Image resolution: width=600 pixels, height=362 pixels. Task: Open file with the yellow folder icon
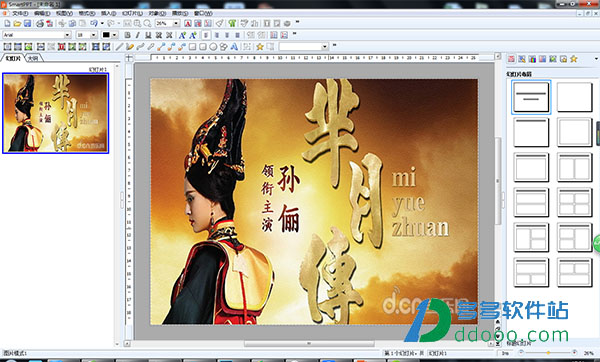click(x=17, y=24)
